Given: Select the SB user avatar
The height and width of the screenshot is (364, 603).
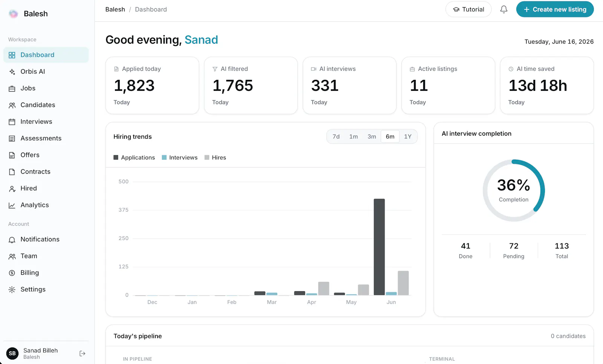Looking at the screenshot, I should [x=12, y=353].
